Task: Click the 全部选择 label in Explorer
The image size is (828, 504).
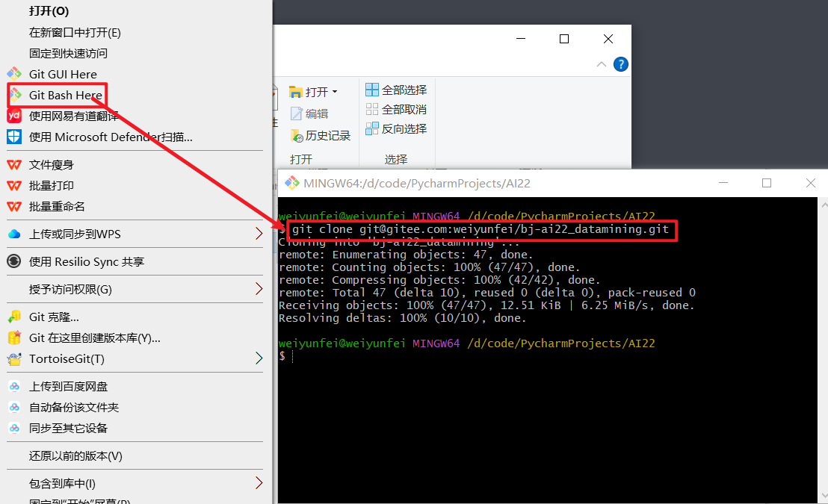Action: coord(404,90)
